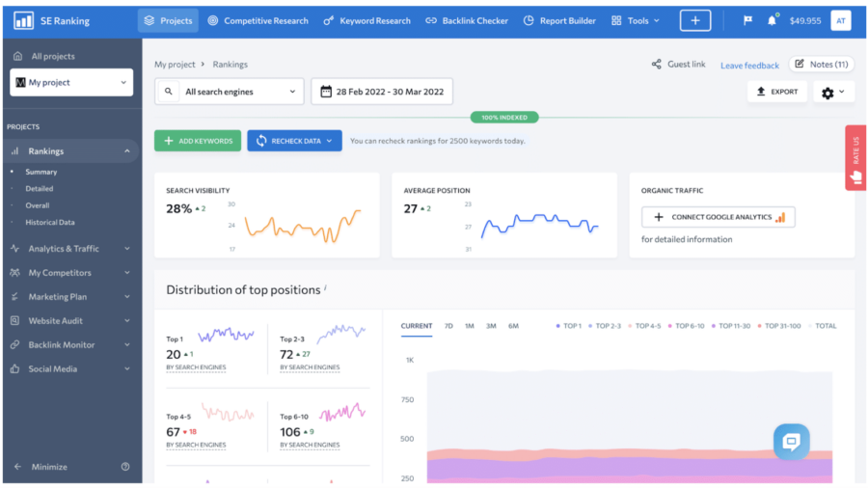Select Historical Data under Rankings
The width and height of the screenshot is (868, 488).
[x=50, y=223]
